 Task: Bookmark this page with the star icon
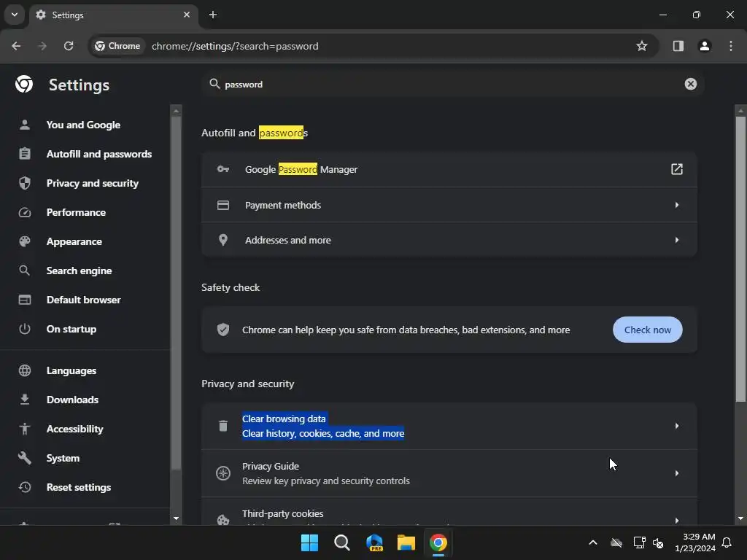point(642,46)
